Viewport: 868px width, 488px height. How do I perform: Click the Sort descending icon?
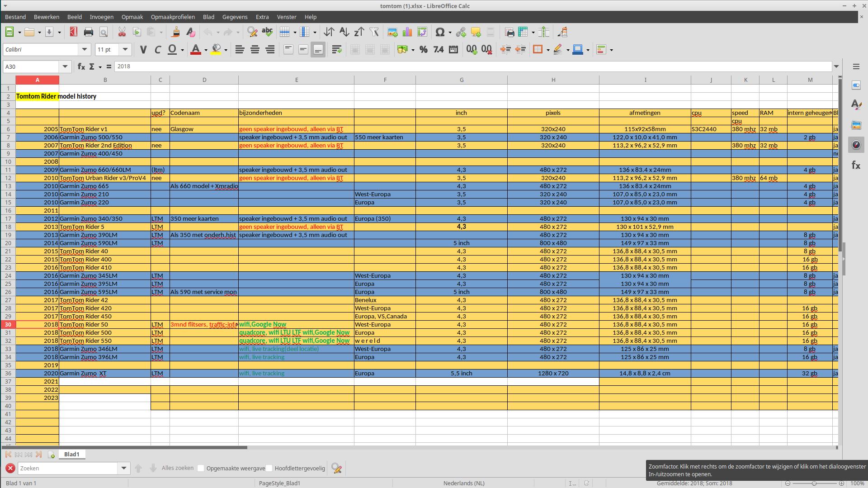(359, 32)
